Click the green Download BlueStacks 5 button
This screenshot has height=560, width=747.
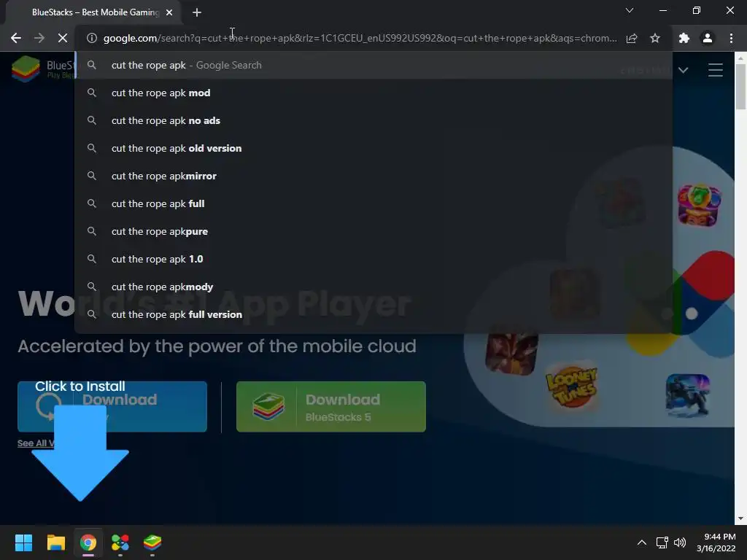[x=331, y=407]
